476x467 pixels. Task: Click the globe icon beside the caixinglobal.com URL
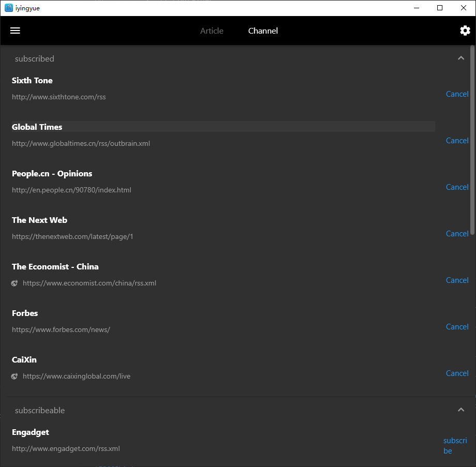[x=14, y=376]
